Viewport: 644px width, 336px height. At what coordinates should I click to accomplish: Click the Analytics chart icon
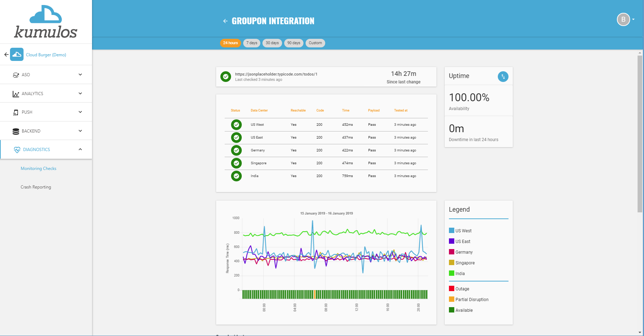[x=16, y=94]
